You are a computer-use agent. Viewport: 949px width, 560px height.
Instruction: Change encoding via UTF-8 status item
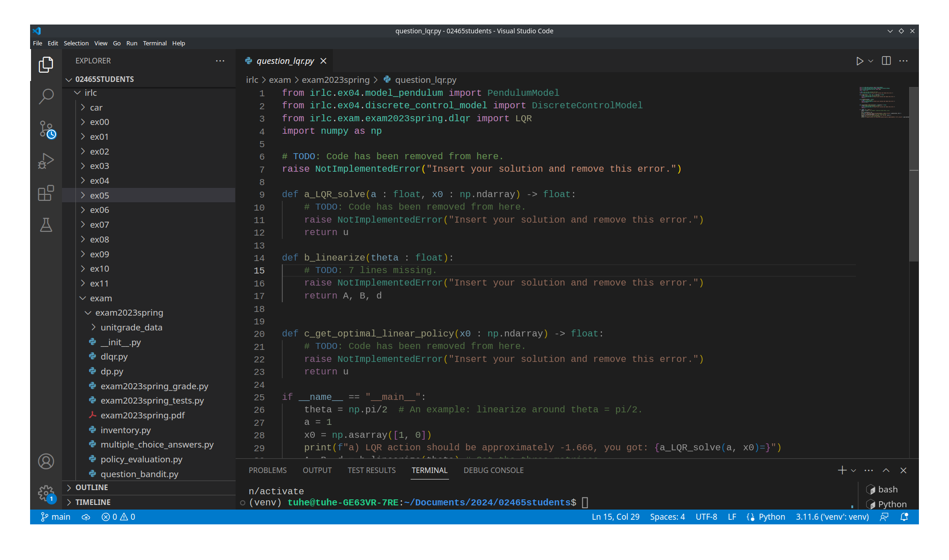coord(706,517)
